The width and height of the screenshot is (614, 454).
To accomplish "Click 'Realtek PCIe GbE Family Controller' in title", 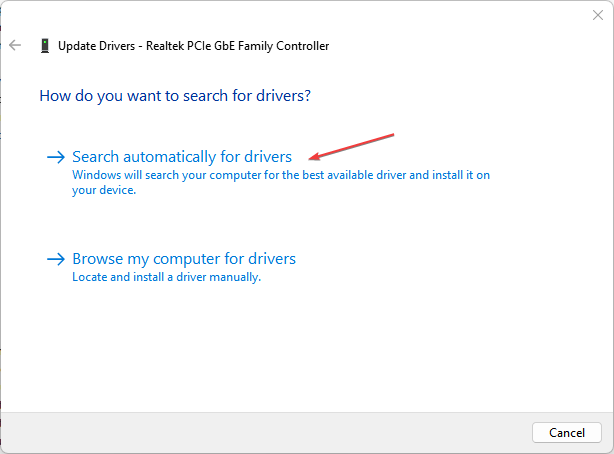I will 236,46.
